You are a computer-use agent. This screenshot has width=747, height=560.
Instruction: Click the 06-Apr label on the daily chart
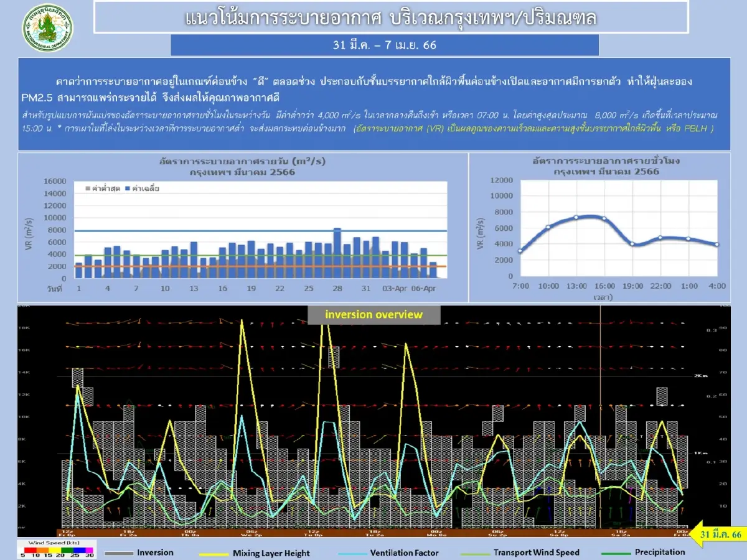coord(423,289)
